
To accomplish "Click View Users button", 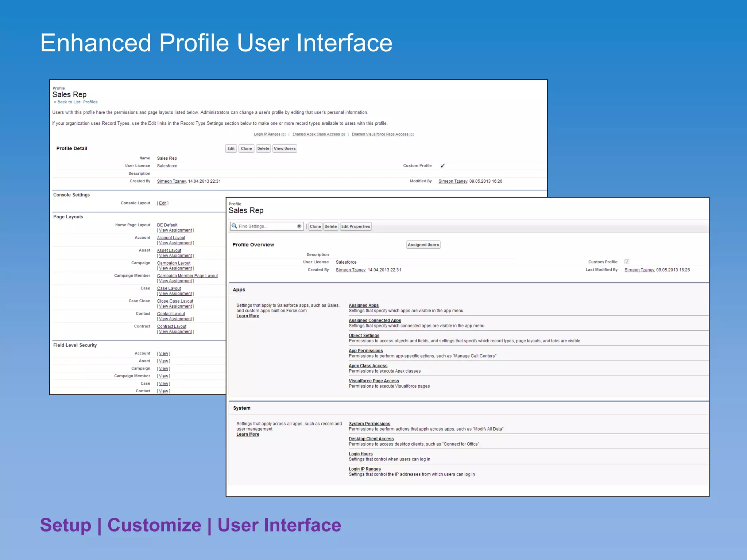I will pyautogui.click(x=285, y=148).
